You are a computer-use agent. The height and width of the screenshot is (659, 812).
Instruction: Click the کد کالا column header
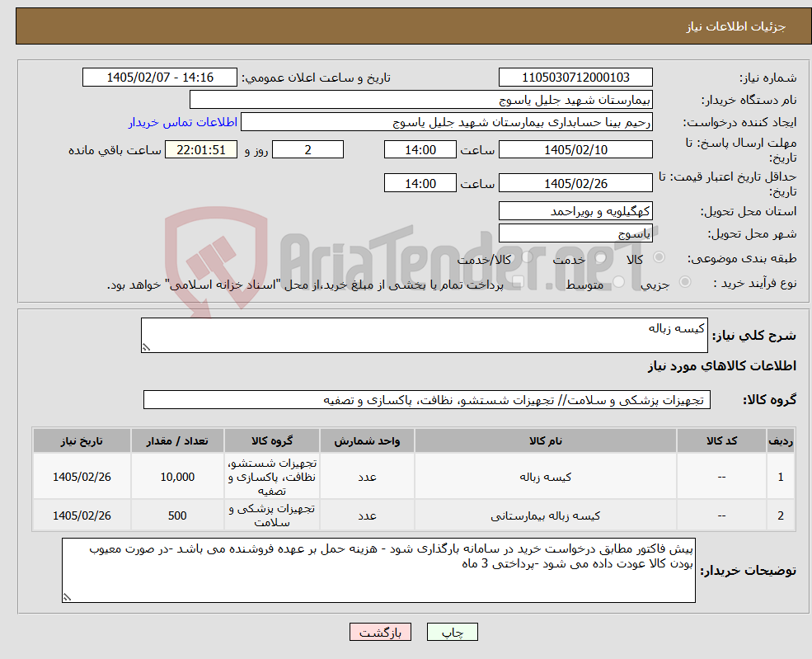coord(721,441)
